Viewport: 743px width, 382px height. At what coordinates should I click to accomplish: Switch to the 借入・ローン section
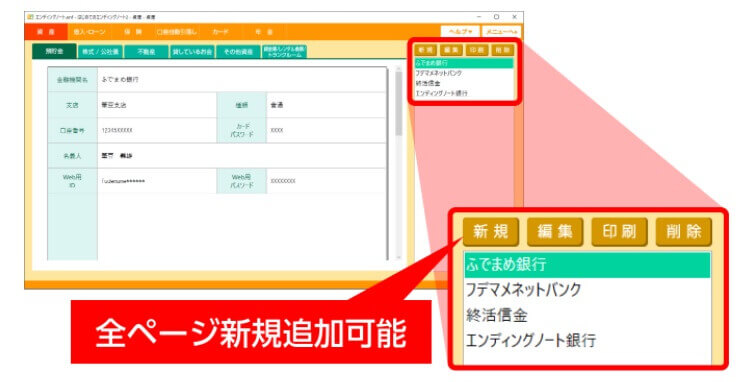coord(90,32)
